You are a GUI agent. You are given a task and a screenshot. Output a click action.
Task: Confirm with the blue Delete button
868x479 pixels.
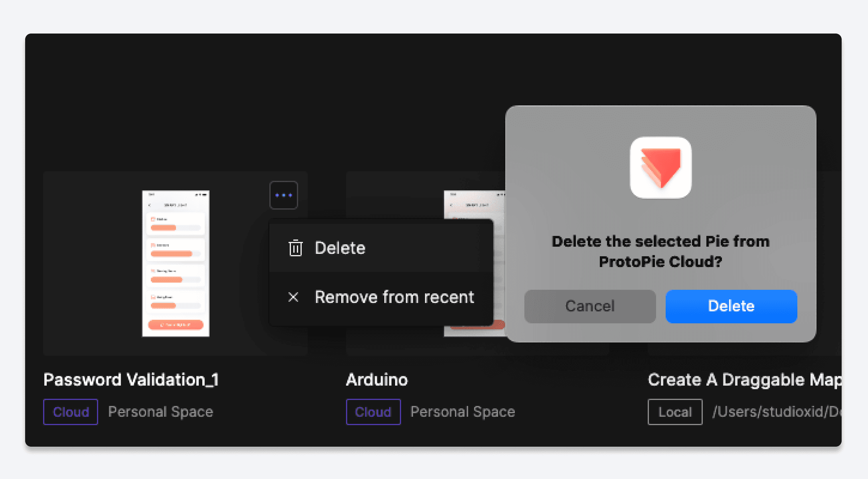click(731, 306)
